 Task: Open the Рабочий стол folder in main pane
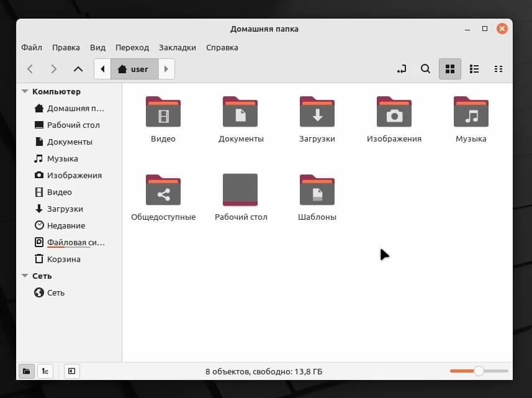coord(240,190)
